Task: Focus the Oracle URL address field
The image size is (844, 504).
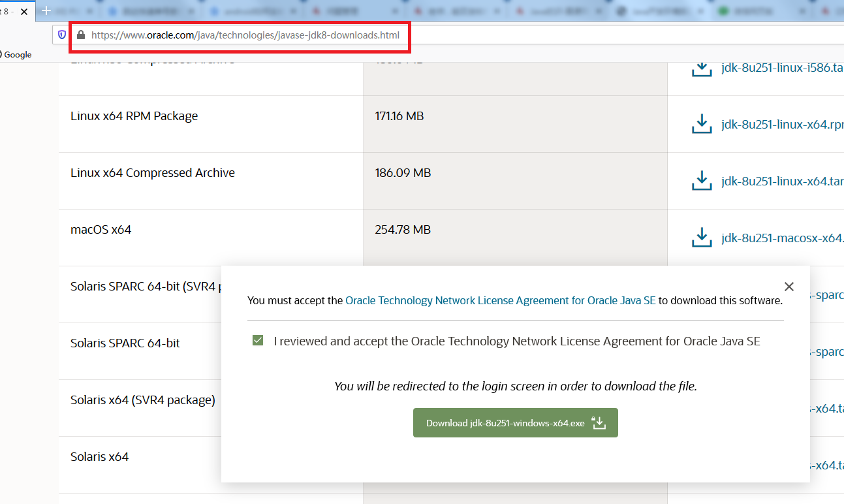Action: (x=245, y=35)
